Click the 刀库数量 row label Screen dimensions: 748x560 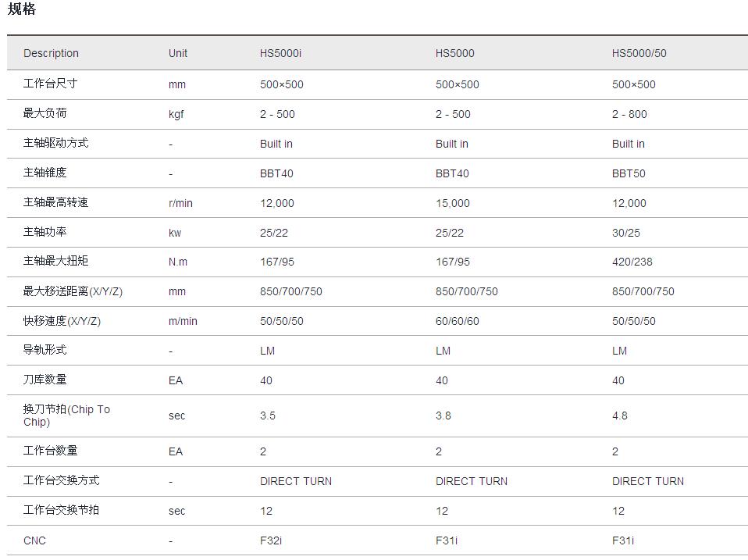[x=45, y=380]
